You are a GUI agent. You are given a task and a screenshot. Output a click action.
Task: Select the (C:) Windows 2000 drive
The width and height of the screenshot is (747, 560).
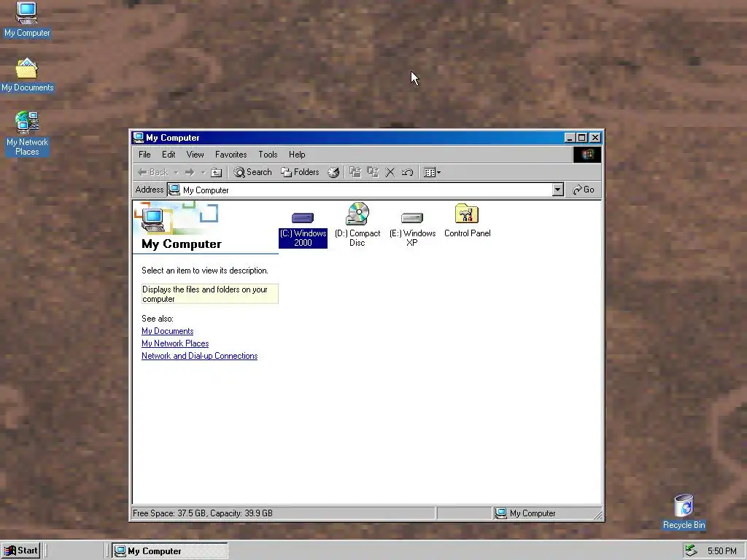(x=303, y=230)
